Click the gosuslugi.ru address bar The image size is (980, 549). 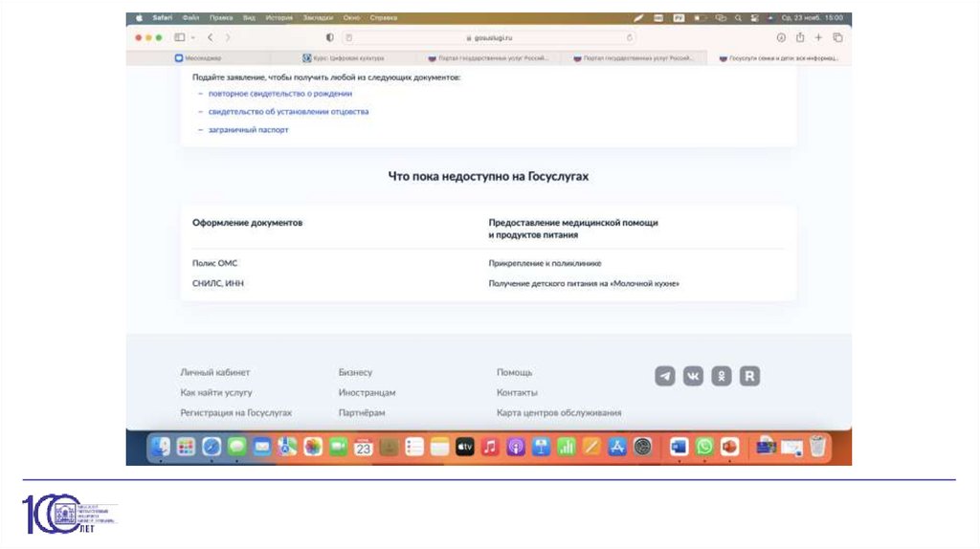click(x=489, y=37)
